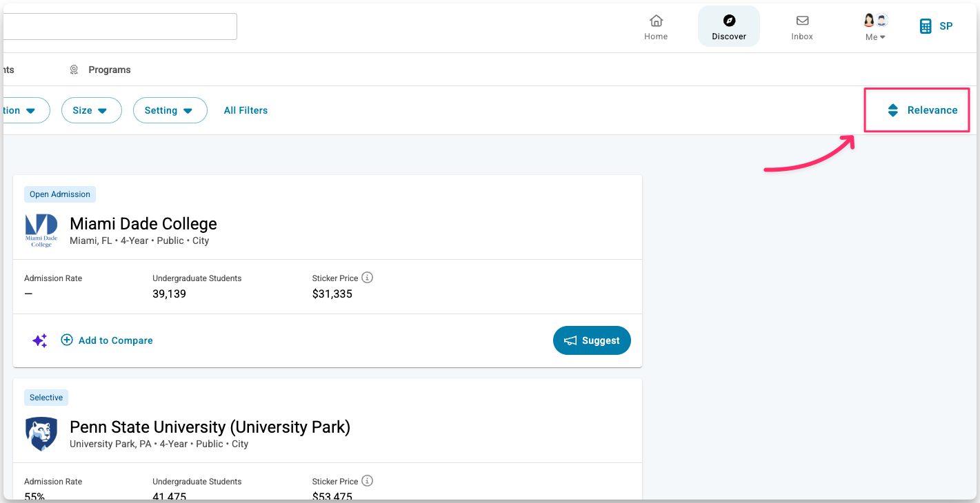Click the Penn State shield logo
Viewport: 980px width, 503px height.
coord(41,433)
